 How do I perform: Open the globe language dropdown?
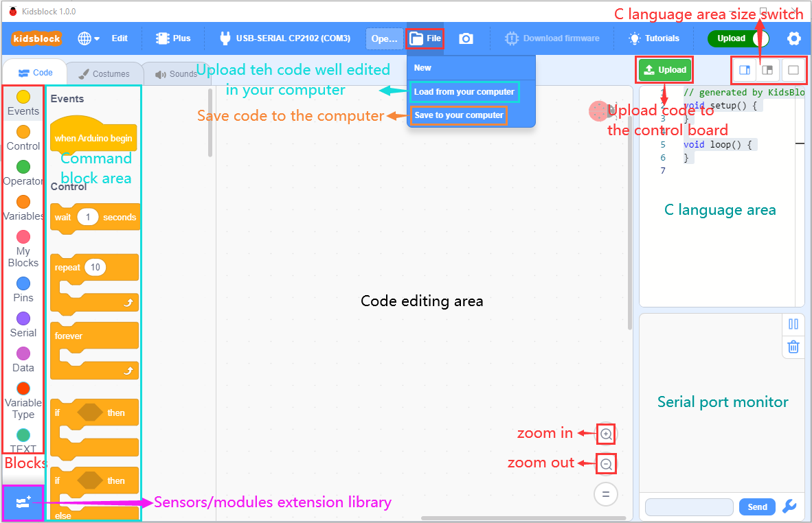[x=88, y=38]
